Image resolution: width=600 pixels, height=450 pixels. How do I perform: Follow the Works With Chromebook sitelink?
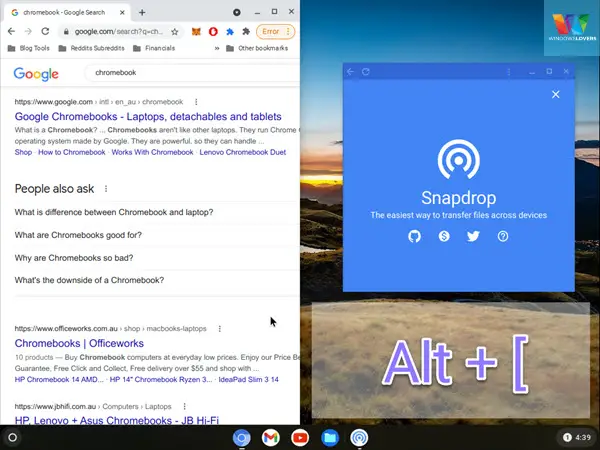[152, 152]
